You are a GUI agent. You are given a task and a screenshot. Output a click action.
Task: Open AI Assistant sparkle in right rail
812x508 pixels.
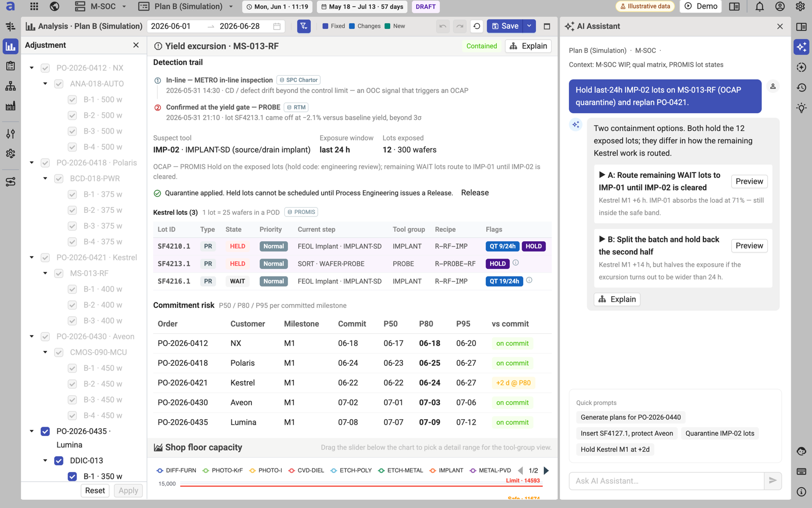801,47
